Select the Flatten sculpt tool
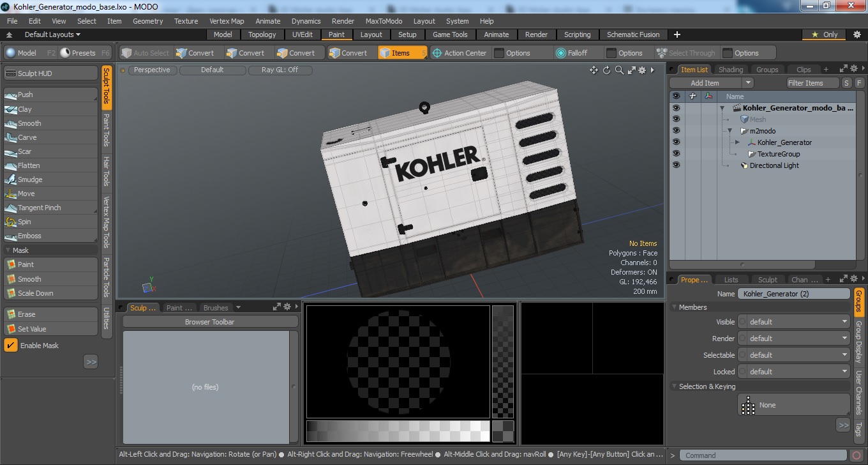Viewport: 868px width, 465px height. [51, 165]
